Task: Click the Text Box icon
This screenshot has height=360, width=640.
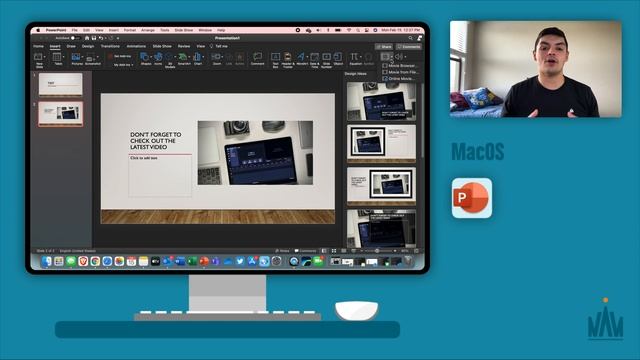Action: tap(276, 57)
